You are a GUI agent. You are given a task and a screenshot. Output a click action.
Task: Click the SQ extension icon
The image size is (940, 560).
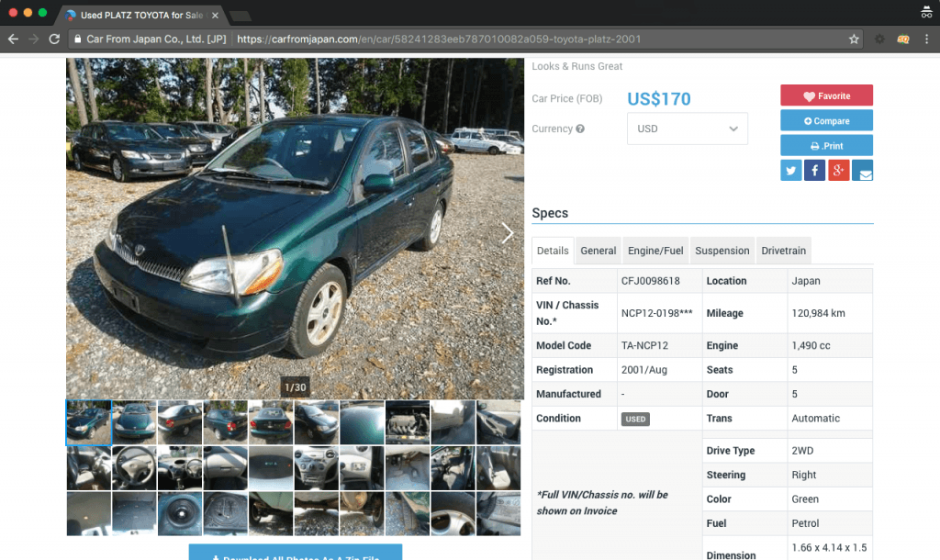[x=903, y=39]
